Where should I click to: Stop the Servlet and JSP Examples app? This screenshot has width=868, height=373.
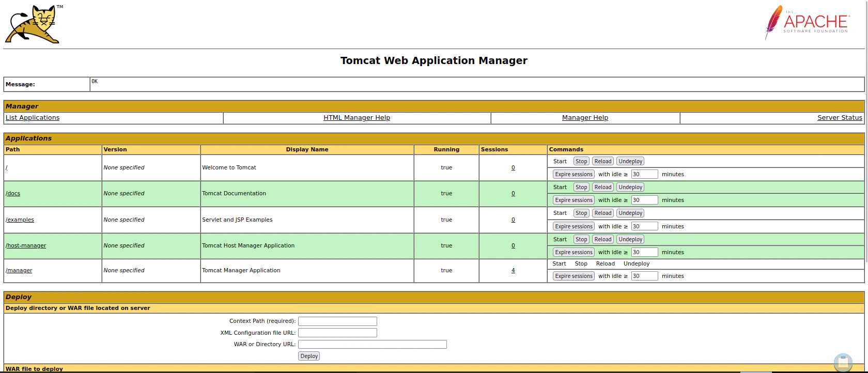coord(581,213)
